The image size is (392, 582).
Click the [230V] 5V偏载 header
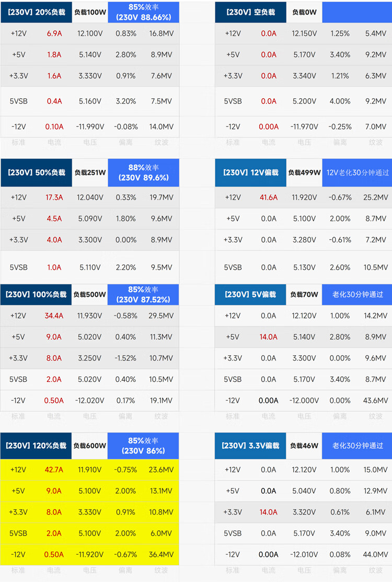coord(250,294)
